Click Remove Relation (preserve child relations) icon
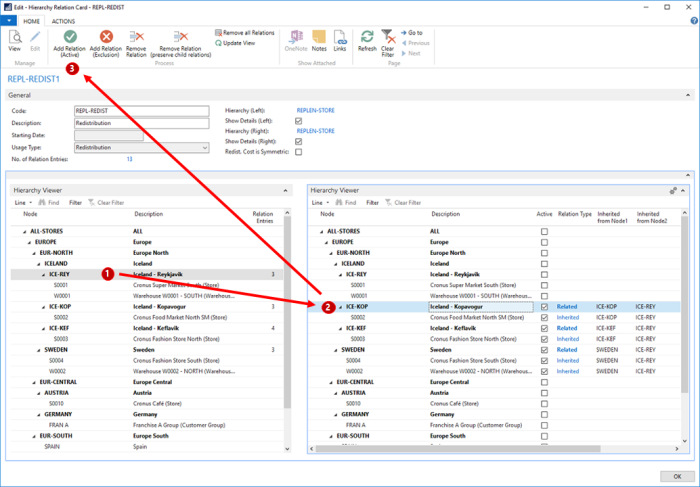The width and height of the screenshot is (700, 487). coord(180,37)
